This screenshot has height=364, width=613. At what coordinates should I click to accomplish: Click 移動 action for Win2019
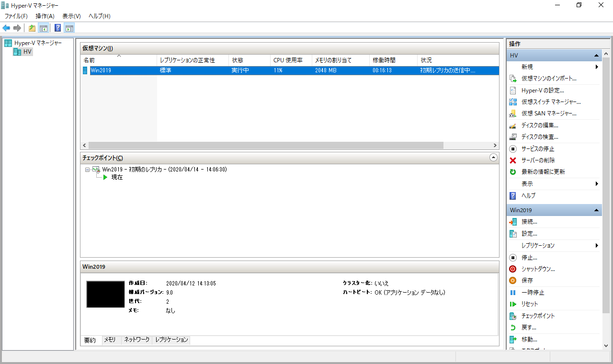[529, 339]
